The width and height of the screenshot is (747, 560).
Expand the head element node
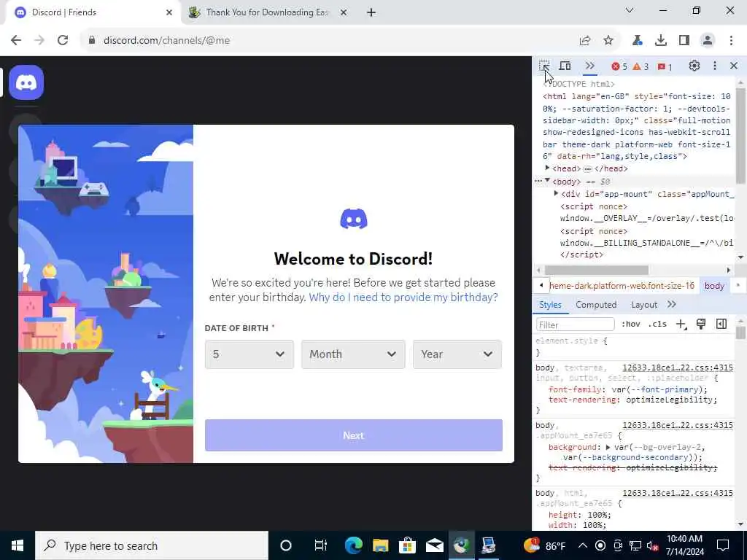547,168
